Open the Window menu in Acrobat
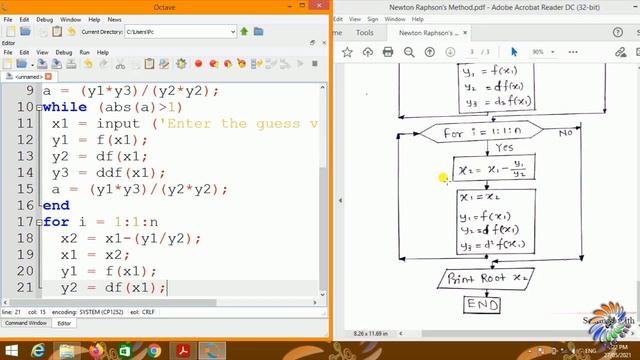This screenshot has height=360, width=640. (x=395, y=19)
